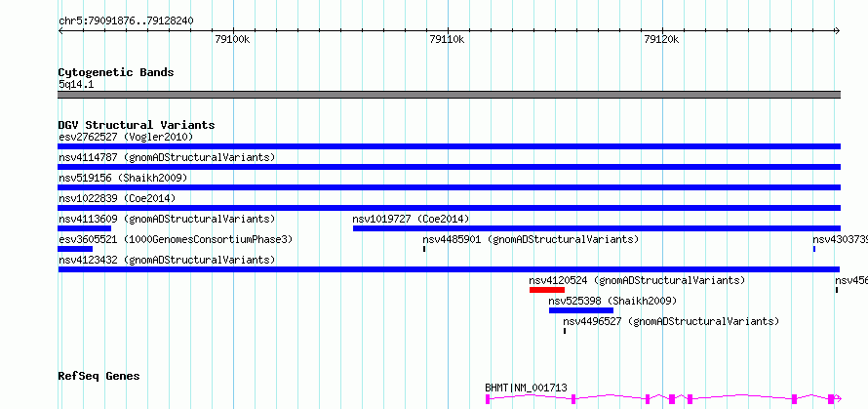Click the esv3605521 1000Genomes variant bar

coord(75,249)
